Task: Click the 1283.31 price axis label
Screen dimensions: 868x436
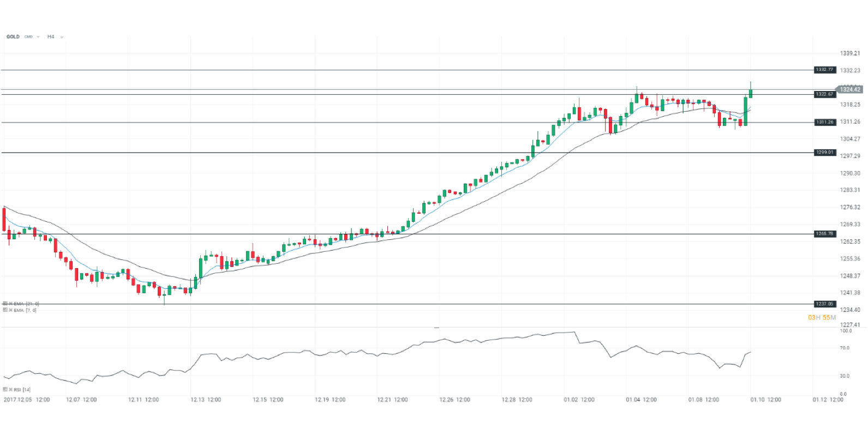Action: pos(850,190)
